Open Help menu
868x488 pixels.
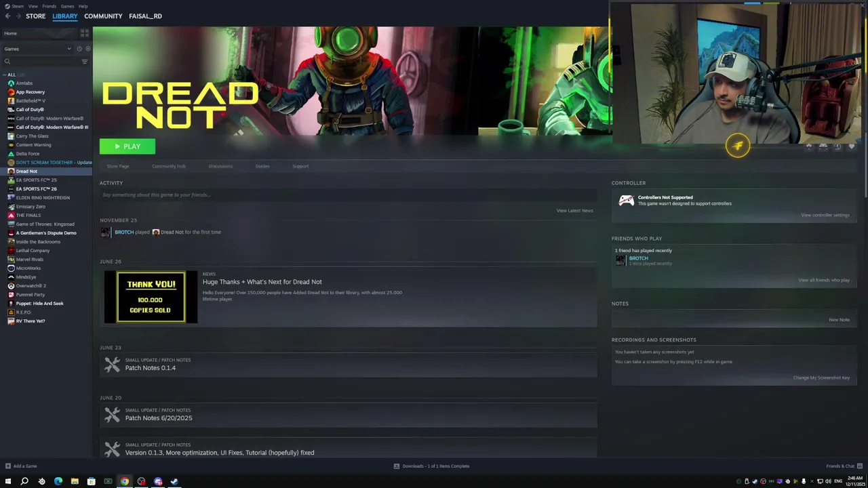click(x=83, y=6)
